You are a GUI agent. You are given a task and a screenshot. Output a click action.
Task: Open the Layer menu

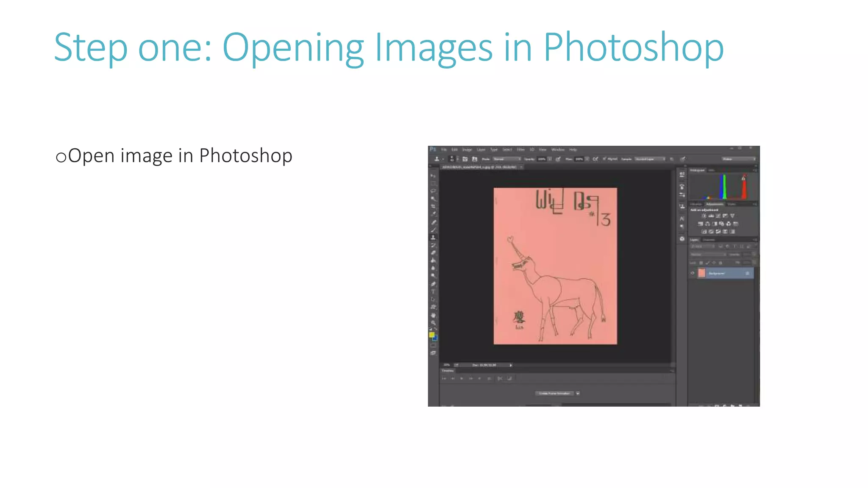pos(481,150)
